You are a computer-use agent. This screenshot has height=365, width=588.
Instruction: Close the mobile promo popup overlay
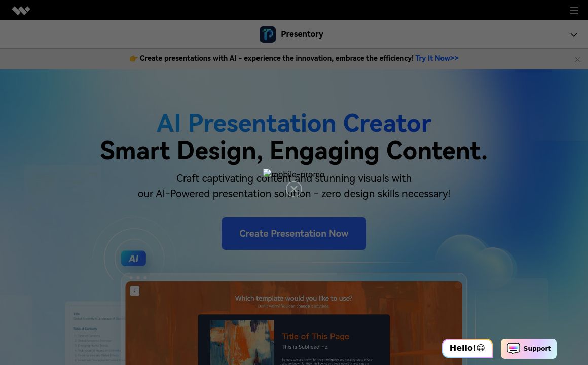294,189
